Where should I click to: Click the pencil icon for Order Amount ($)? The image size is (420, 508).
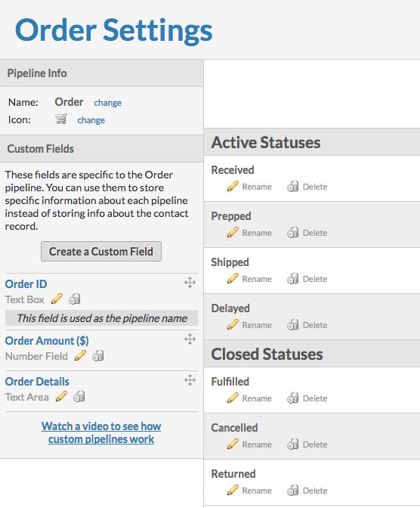pyautogui.click(x=80, y=356)
